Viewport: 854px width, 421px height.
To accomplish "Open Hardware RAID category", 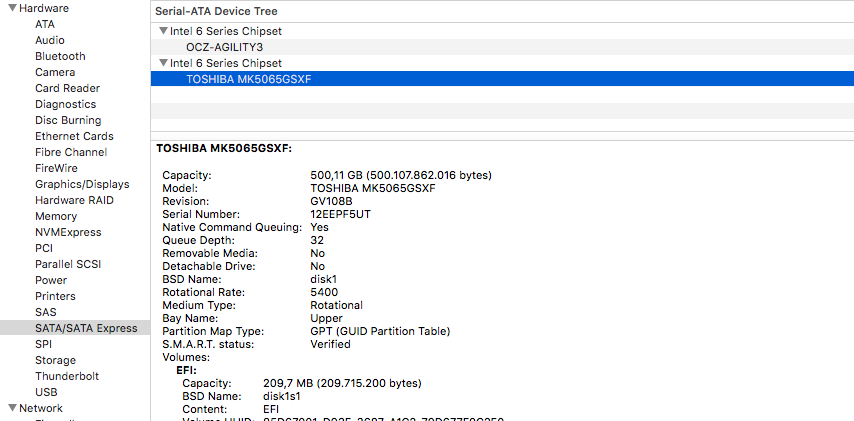I will pyautogui.click(x=74, y=200).
